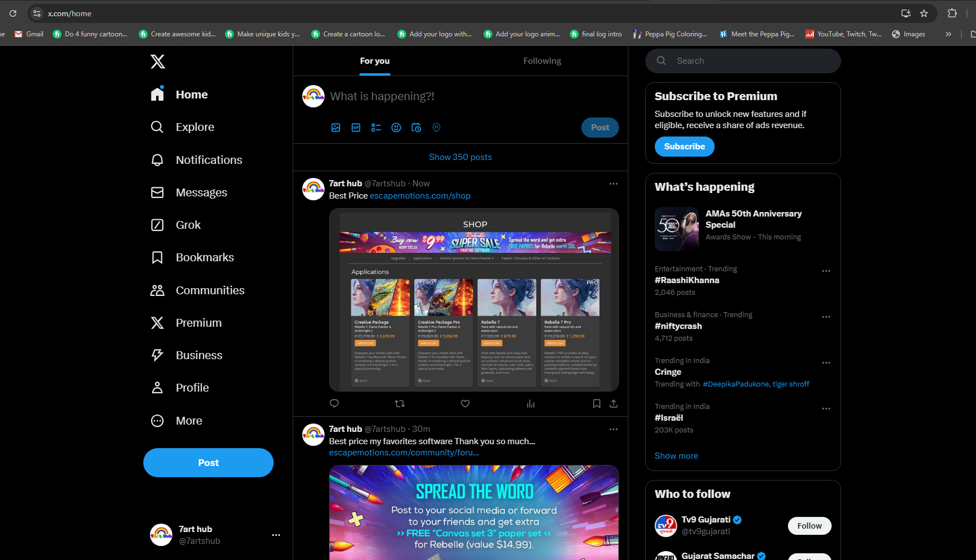Repost the Best Price post

[x=400, y=403]
